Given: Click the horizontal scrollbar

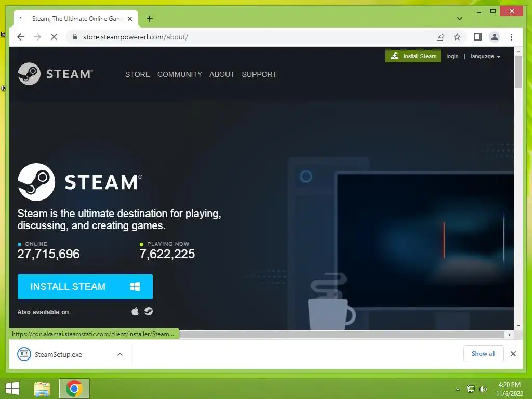Looking at the screenshot, I should [x=341, y=335].
